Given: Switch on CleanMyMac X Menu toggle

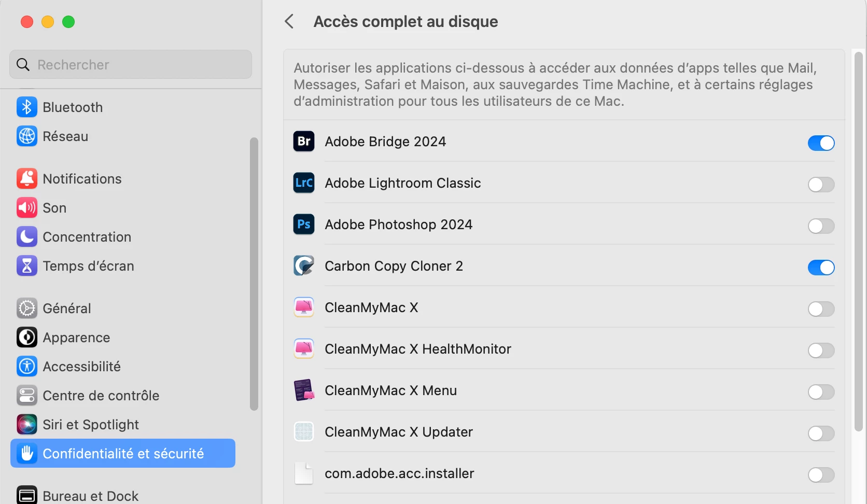Looking at the screenshot, I should 821,392.
